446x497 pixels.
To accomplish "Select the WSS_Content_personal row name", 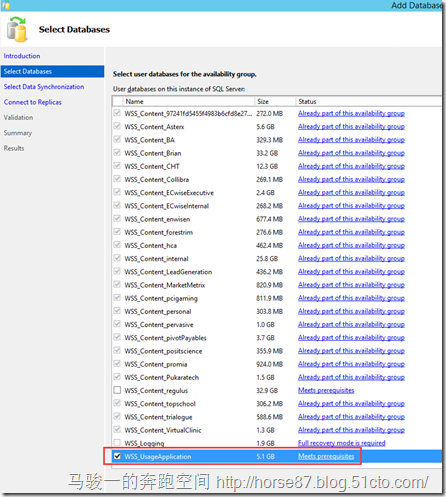I will [x=158, y=311].
